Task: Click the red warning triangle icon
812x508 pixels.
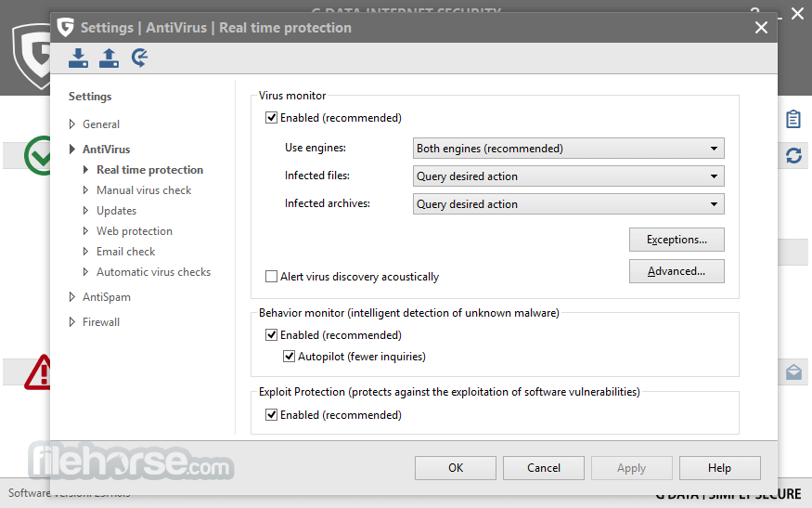Action: tap(38, 371)
